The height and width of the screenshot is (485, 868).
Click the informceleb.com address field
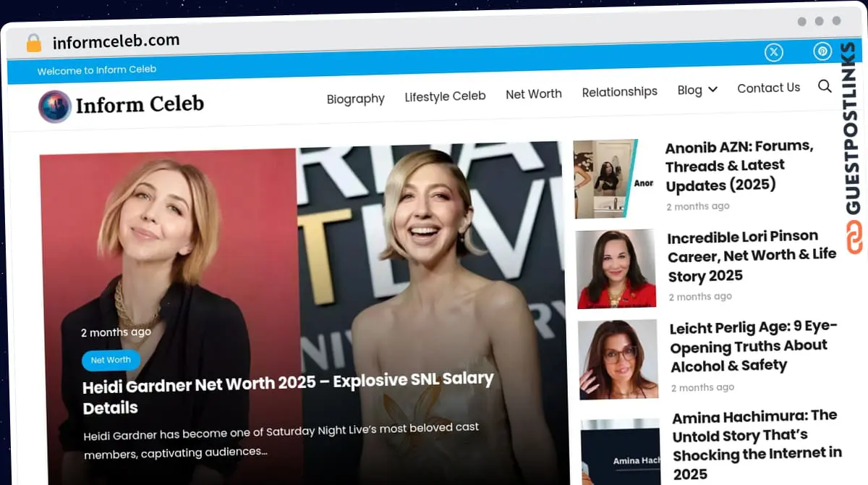tap(116, 41)
